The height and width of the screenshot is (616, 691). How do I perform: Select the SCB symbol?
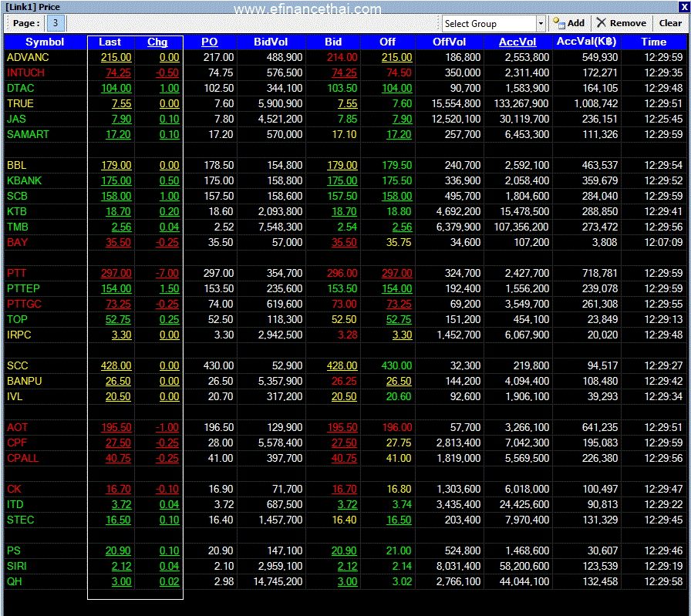[17, 196]
